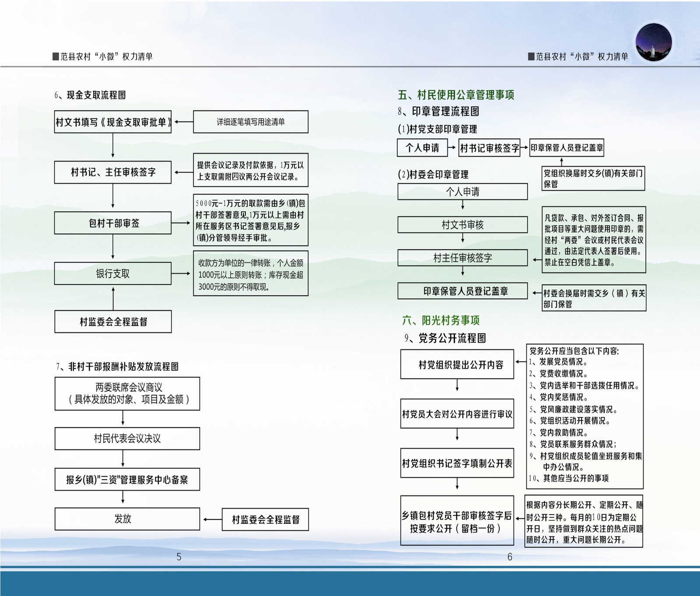Select heading 9、党务公开流程图

coord(445,338)
